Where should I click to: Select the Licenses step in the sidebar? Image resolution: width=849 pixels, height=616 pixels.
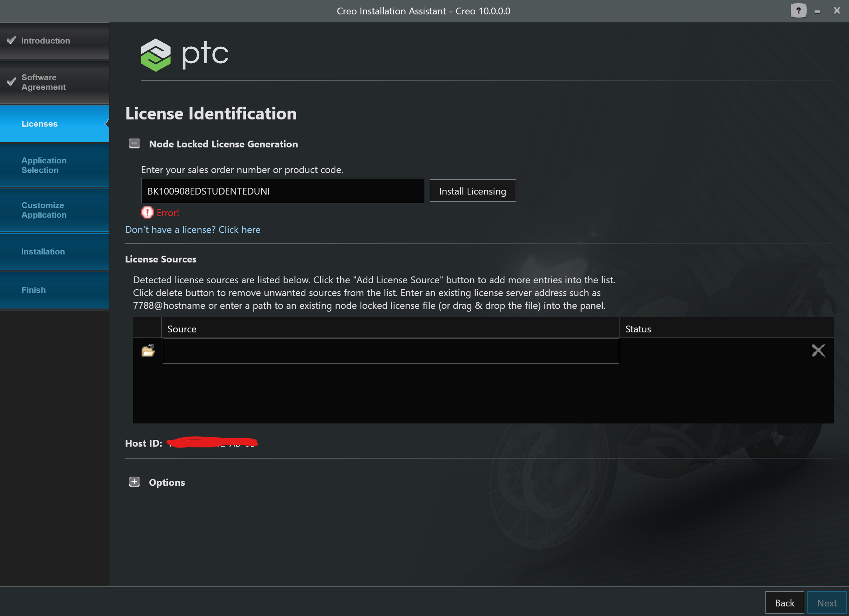(39, 123)
